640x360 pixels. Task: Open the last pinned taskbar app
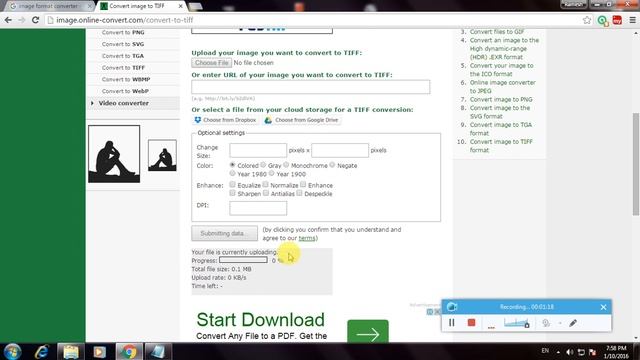[x=158, y=351]
